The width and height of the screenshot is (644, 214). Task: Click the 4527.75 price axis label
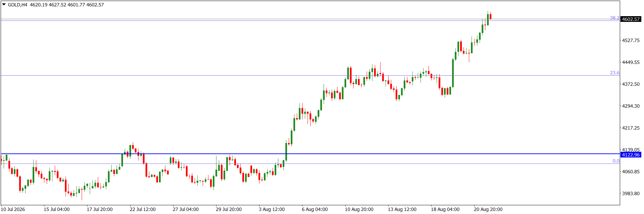click(631, 40)
